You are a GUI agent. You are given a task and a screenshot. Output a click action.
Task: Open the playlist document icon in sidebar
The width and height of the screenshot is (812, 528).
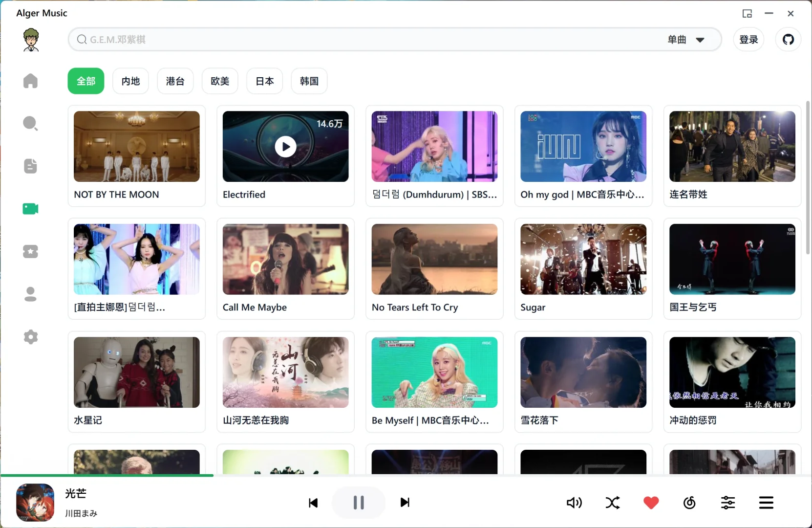coord(30,166)
